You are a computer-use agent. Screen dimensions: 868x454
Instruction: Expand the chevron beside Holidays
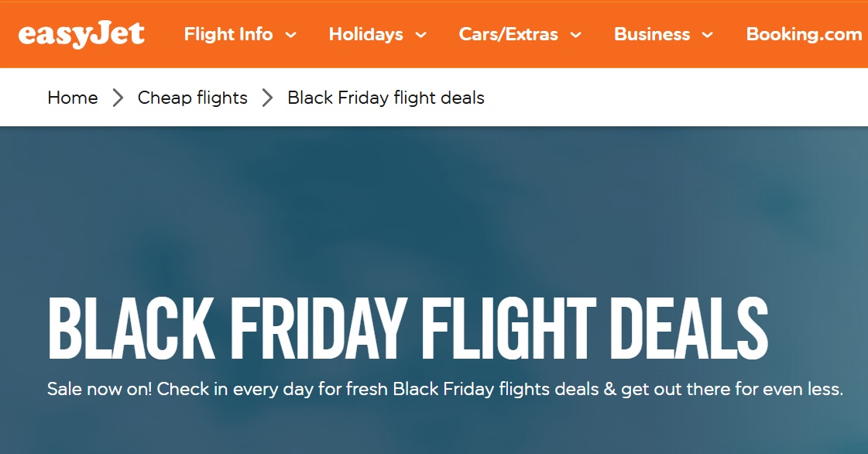(x=420, y=35)
